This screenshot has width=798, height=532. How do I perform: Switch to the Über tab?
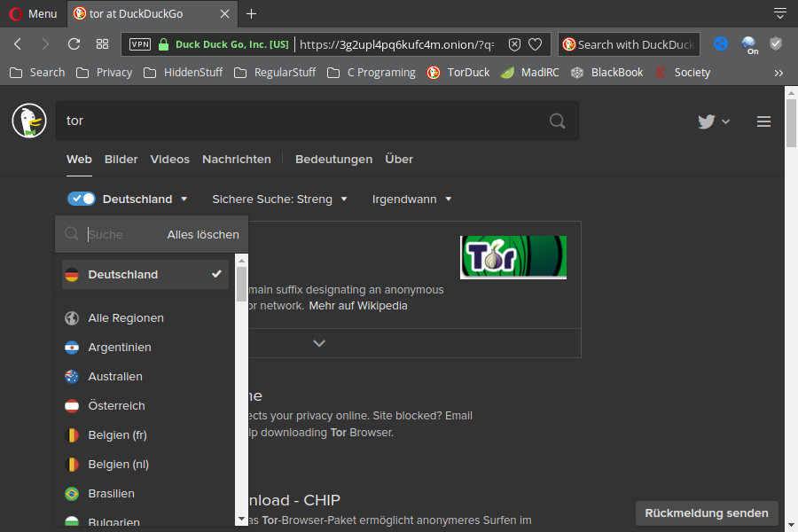click(399, 160)
